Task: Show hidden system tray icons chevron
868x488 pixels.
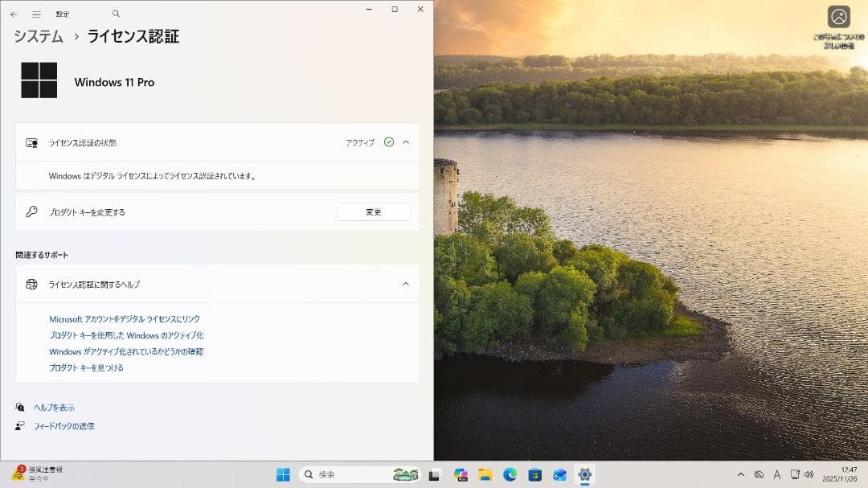Action: (x=740, y=474)
